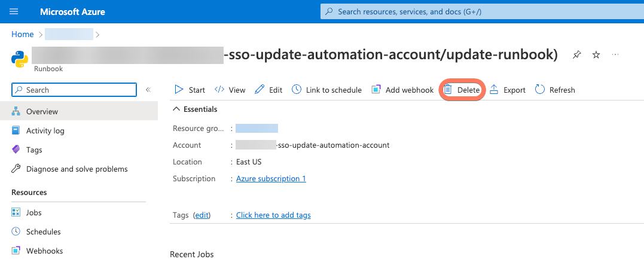Viewport: 644px width, 262px height.
Task: Click View in the toolbar
Action: tap(230, 90)
